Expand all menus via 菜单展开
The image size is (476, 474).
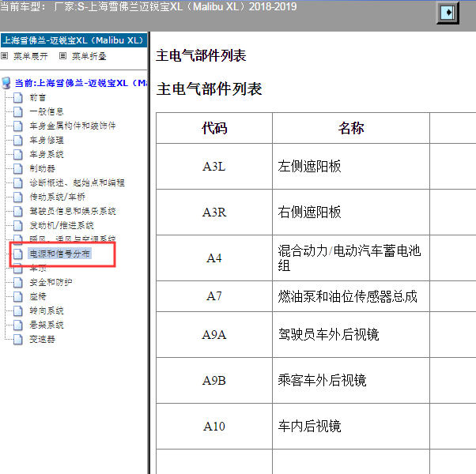click(31, 56)
